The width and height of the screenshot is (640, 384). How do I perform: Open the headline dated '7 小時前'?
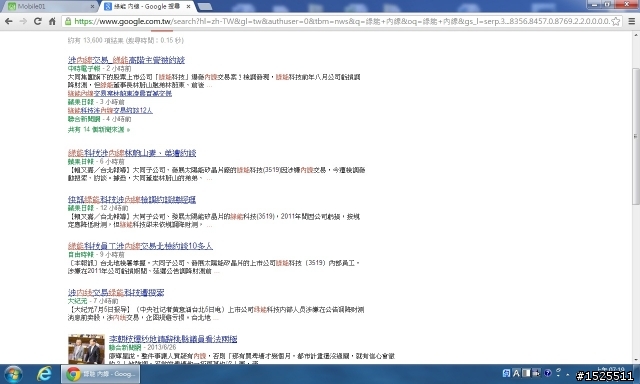pyautogui.click(x=116, y=293)
